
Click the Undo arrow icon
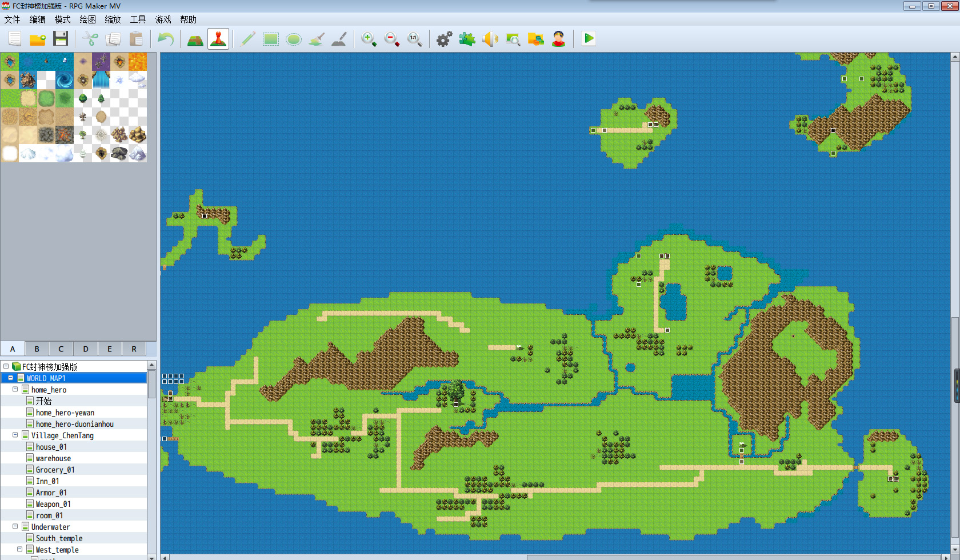(x=166, y=39)
